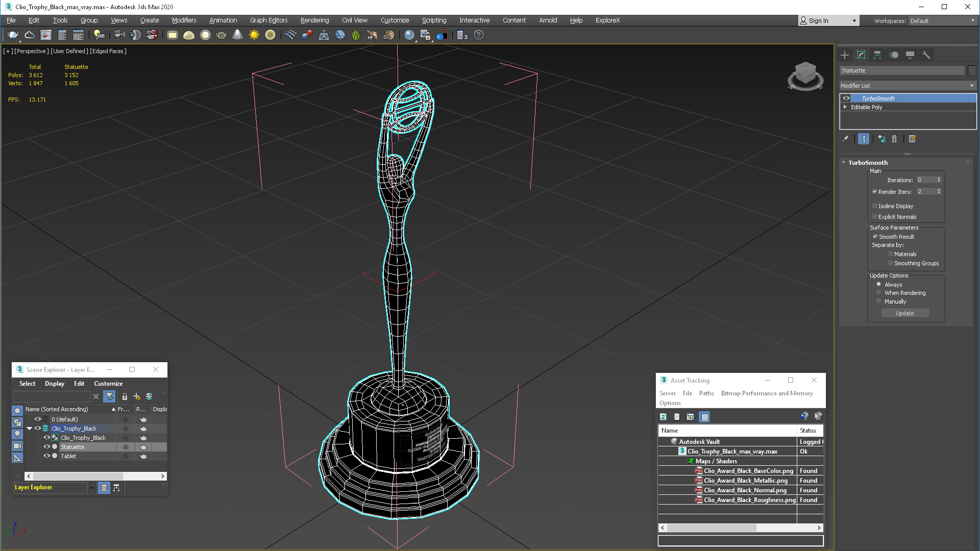Open the Graph Editors menu
The width and height of the screenshot is (980, 551).
(268, 20)
